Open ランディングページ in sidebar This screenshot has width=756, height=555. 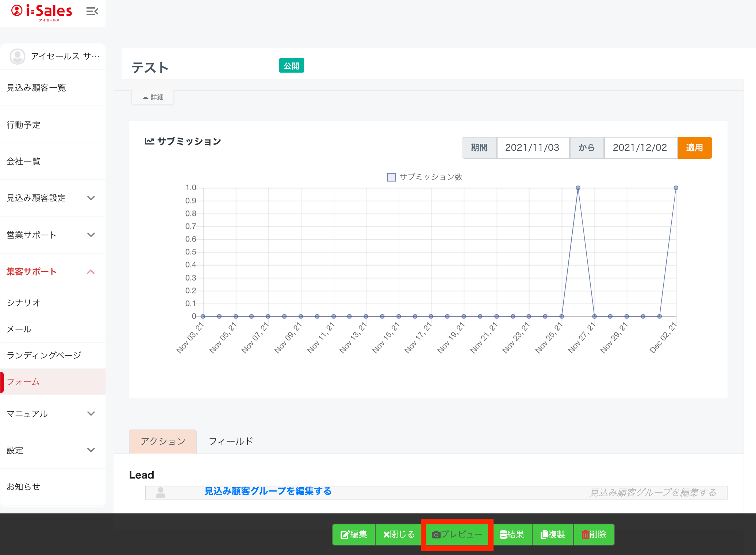(44, 355)
